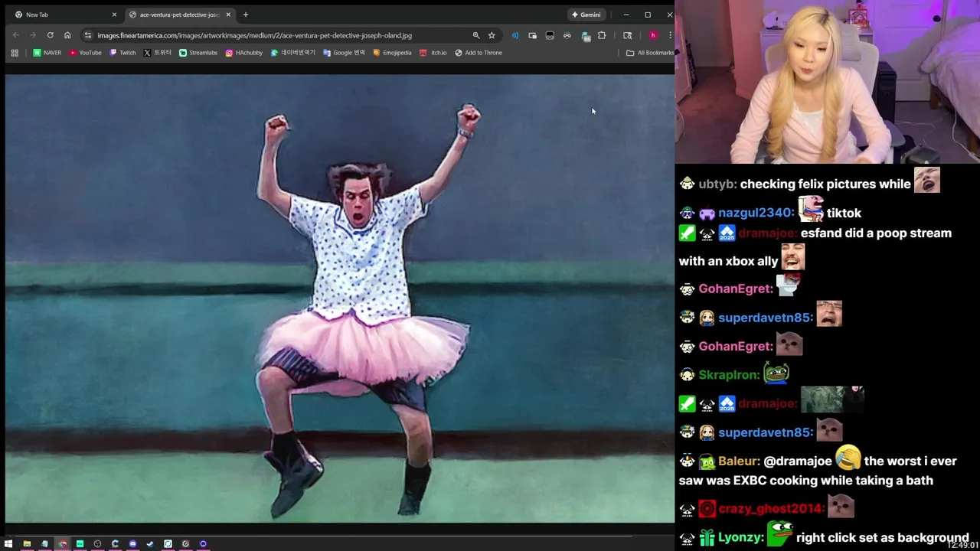Open the apps grid in bookmarks bar
The image size is (980, 551).
tap(15, 53)
